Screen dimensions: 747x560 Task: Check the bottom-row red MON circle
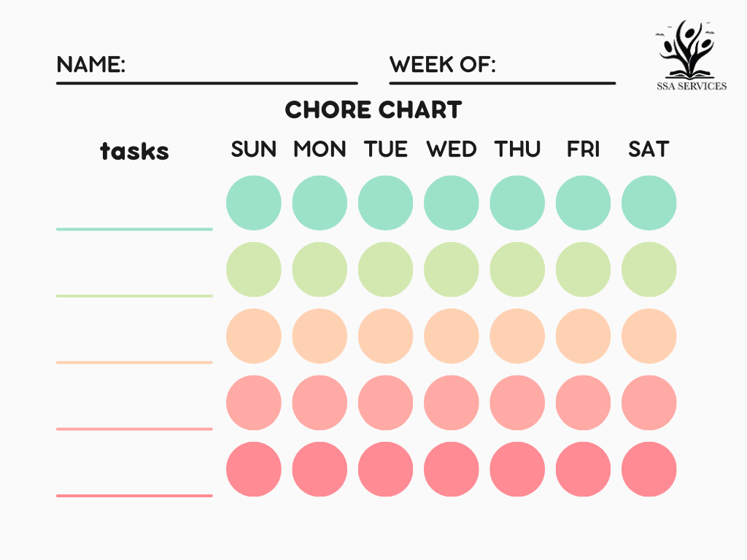click(x=320, y=469)
